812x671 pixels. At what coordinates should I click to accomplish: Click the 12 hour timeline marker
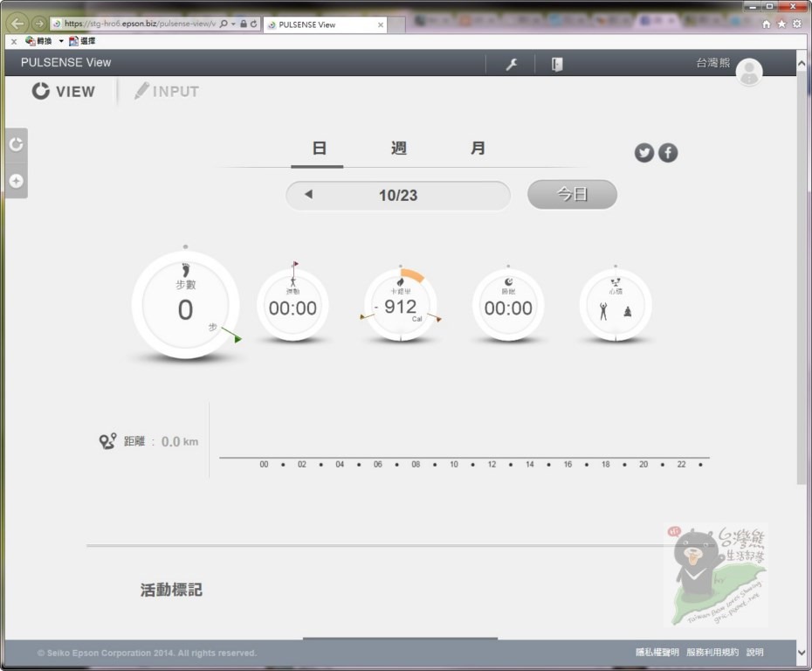(492, 464)
